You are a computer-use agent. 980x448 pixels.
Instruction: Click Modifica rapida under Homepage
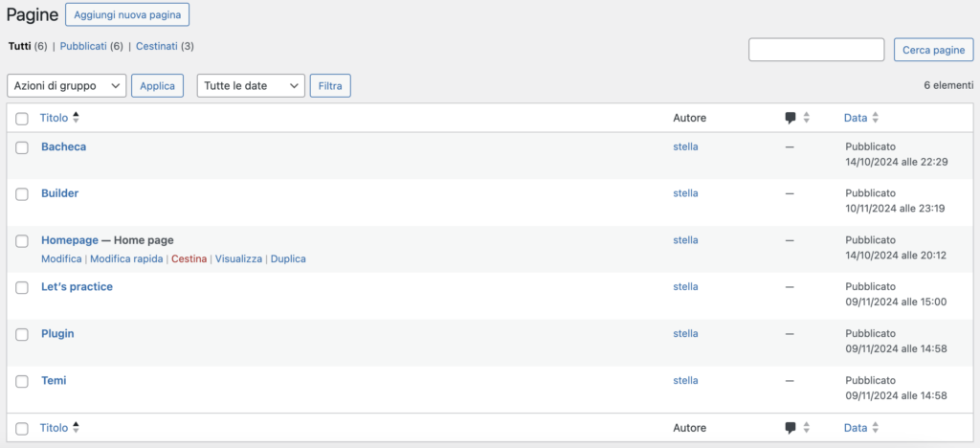tap(126, 259)
